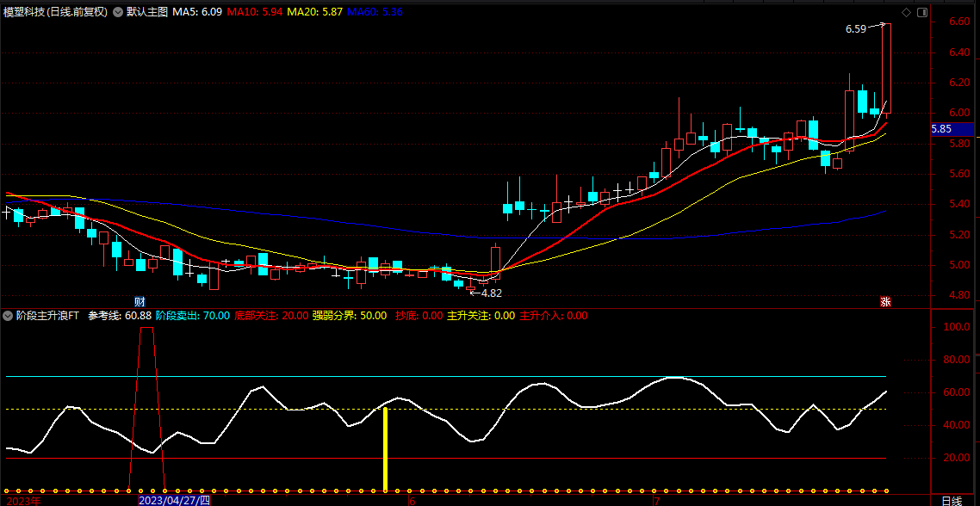Select the 默认主图 main chart label
The height and width of the screenshot is (506, 980).
coord(147,12)
